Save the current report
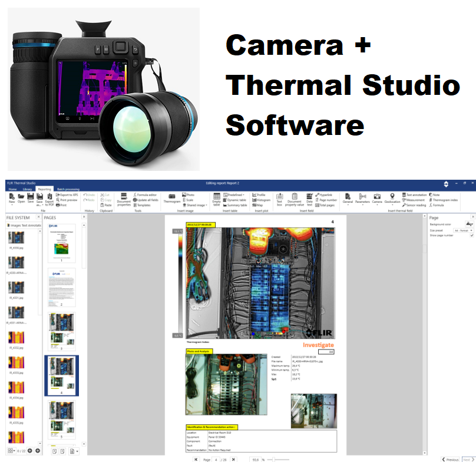 click(x=31, y=198)
